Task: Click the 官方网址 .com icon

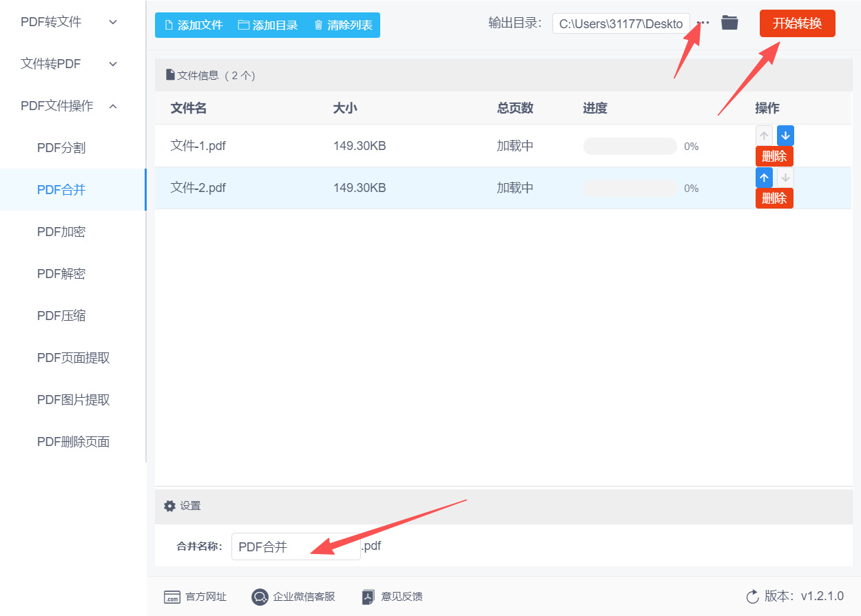Action: 172,597
